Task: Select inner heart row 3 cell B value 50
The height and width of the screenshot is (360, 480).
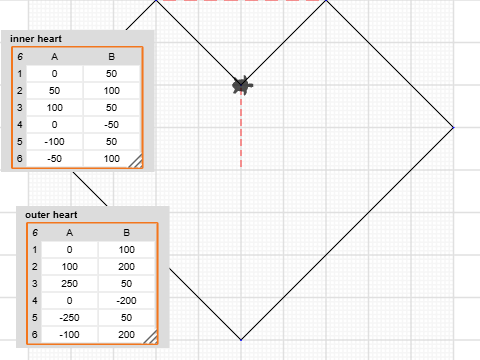Action: (x=112, y=108)
